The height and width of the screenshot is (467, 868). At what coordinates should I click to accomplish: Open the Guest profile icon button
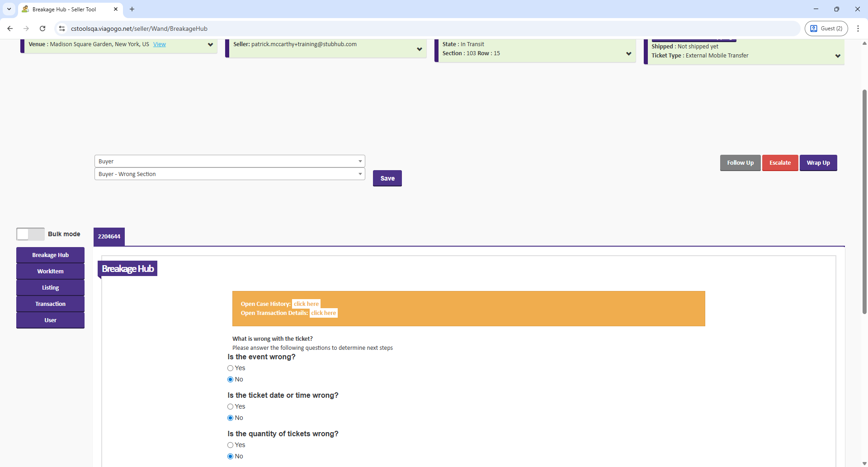click(x=826, y=29)
